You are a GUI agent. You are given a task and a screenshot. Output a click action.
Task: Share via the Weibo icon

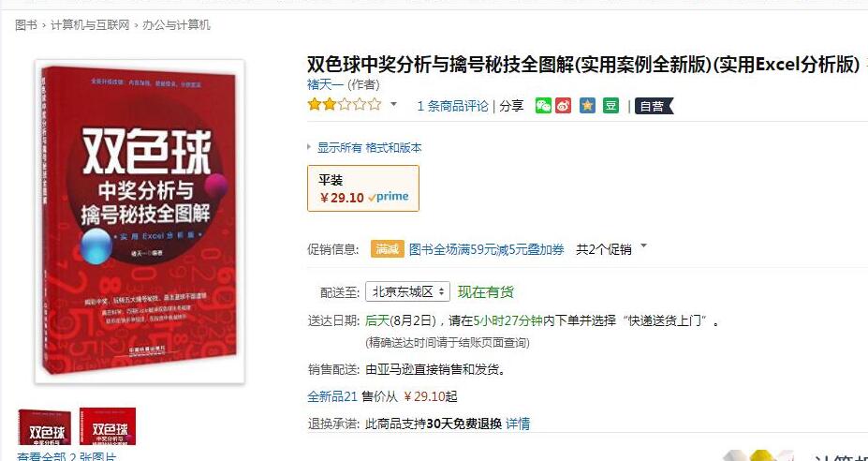tap(564, 105)
